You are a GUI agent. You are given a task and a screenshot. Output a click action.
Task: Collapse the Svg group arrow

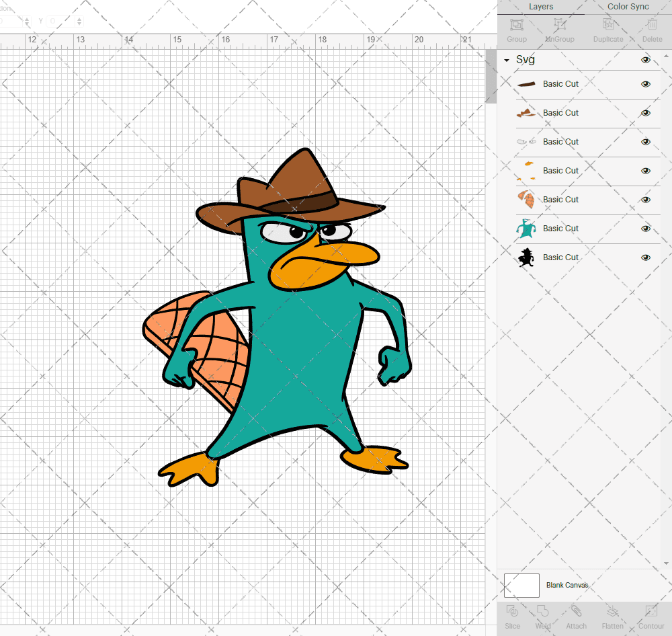coord(507,61)
